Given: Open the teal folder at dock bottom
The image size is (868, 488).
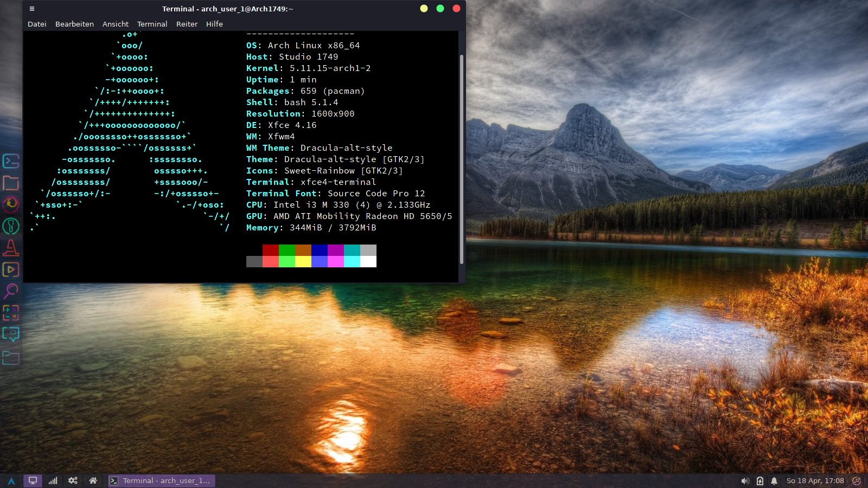Looking at the screenshot, I should tap(11, 357).
